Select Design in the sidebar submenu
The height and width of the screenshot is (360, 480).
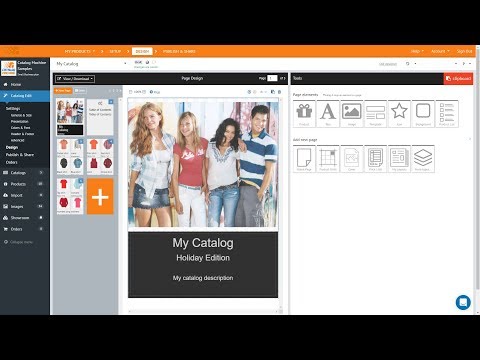tap(12, 147)
